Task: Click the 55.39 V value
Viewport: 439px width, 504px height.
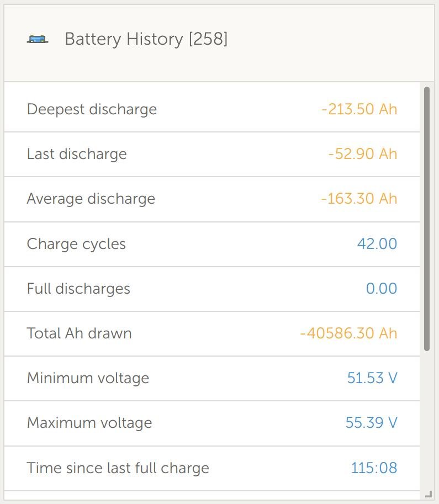Action: tap(371, 423)
